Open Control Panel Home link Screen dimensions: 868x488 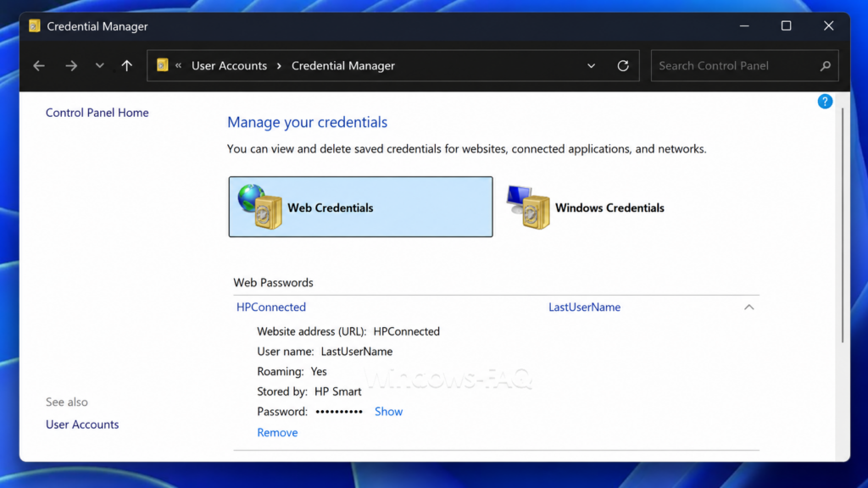click(x=97, y=113)
